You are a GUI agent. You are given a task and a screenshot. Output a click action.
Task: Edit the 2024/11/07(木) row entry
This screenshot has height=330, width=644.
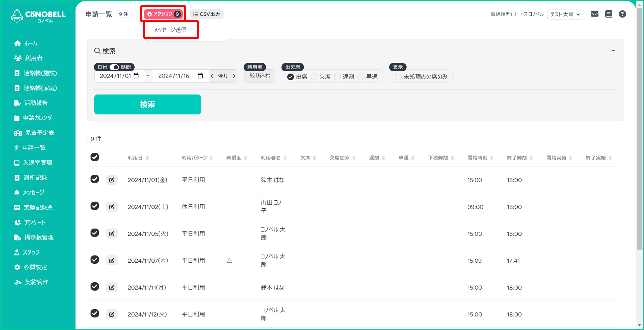(x=111, y=261)
